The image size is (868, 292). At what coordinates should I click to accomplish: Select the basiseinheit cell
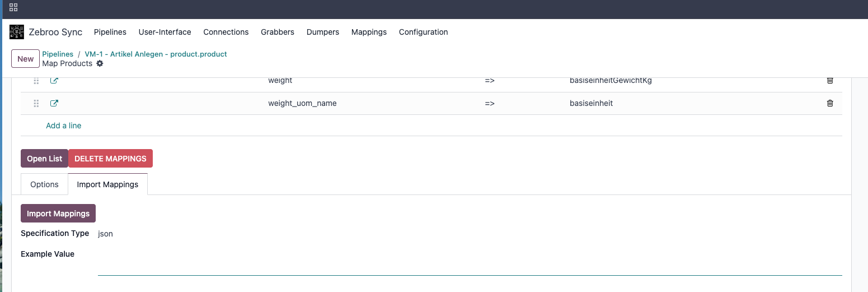tap(591, 103)
